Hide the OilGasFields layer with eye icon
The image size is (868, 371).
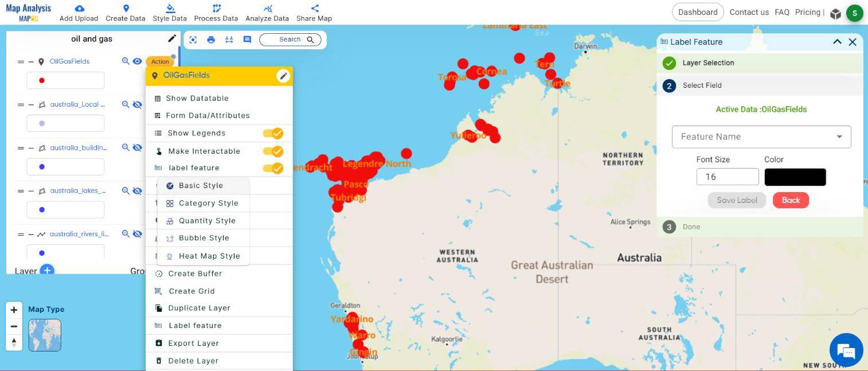tap(138, 61)
